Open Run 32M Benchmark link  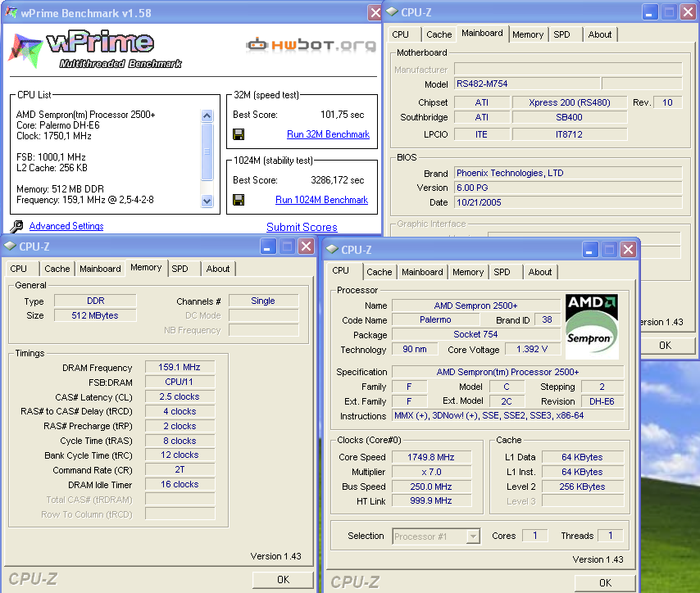click(328, 134)
